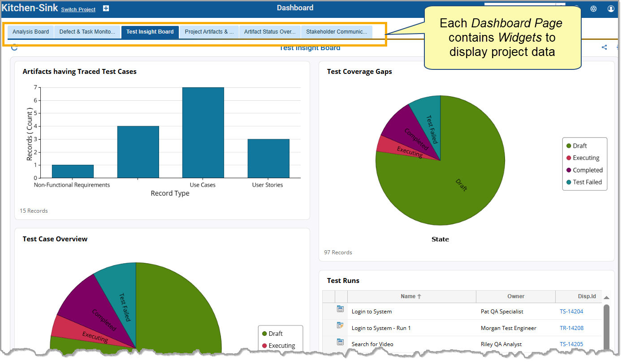
Task: Click the Completed color swatch in coverage legend
Action: 569,170
